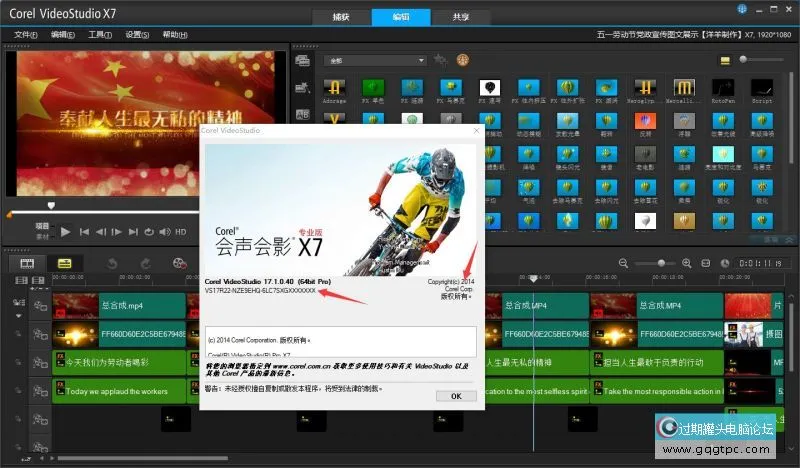Close the Corel VideoStudio about dialog
Viewport: 800px width, 468px height.
(477, 131)
